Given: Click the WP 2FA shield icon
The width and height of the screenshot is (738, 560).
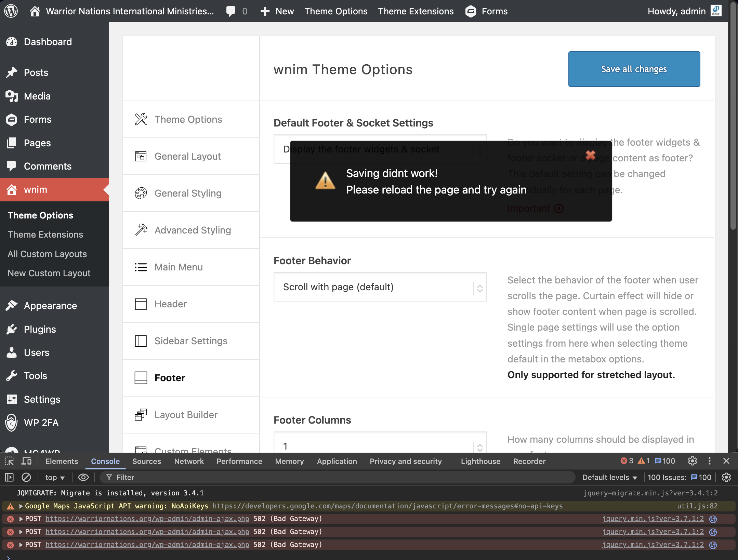Looking at the screenshot, I should pyautogui.click(x=11, y=423).
